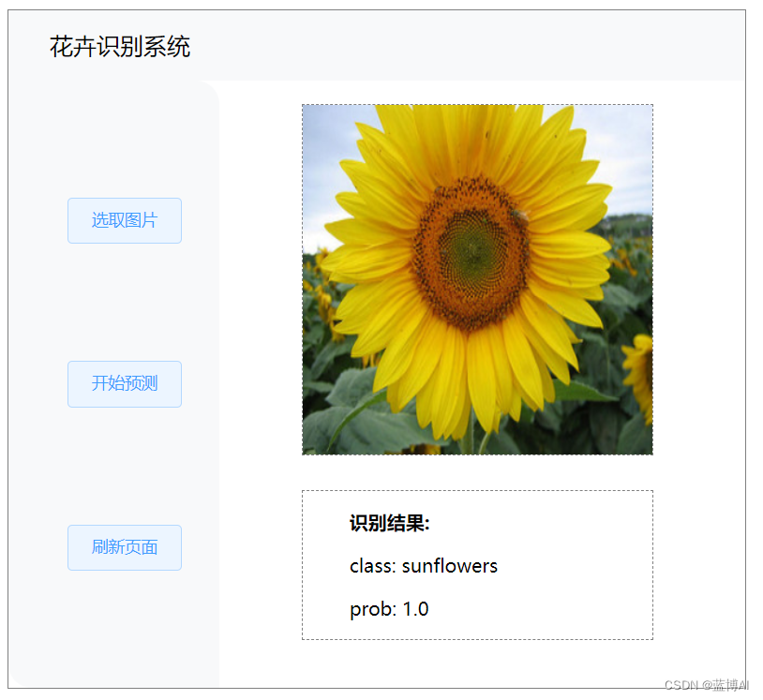Screen dimensions: 763x700
Task: Select the uploaded sunflower image preview
Action: pyautogui.click(x=477, y=279)
